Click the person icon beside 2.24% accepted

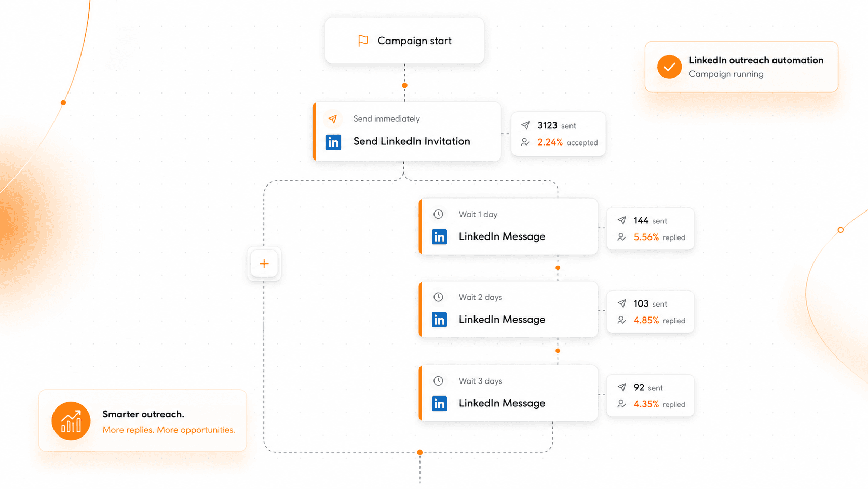(525, 142)
